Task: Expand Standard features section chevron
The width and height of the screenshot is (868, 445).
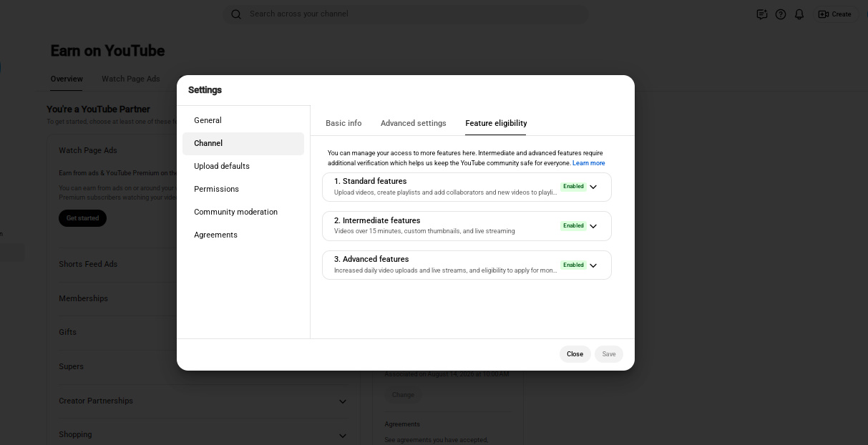Action: [x=593, y=187]
